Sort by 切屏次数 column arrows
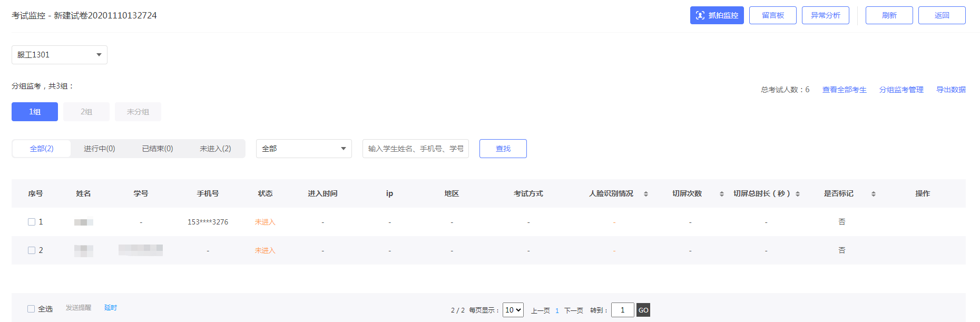The height and width of the screenshot is (322, 980). [x=721, y=194]
